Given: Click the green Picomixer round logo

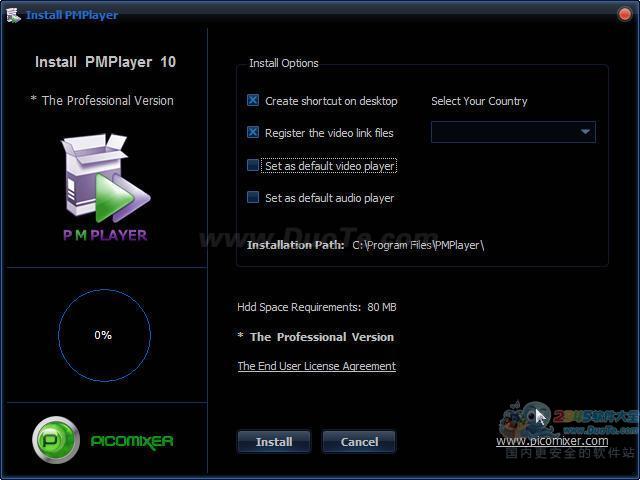Looking at the screenshot, I should tap(56, 440).
